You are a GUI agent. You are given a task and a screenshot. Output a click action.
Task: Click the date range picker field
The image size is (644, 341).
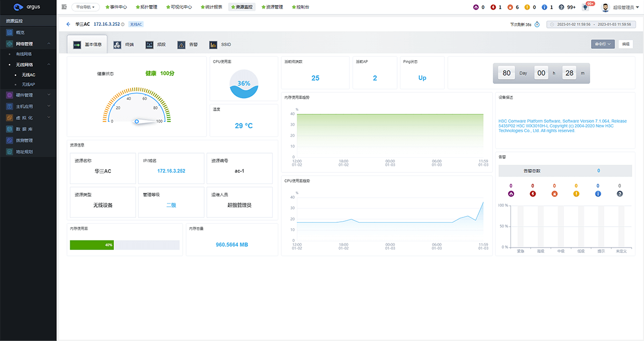[593, 24]
